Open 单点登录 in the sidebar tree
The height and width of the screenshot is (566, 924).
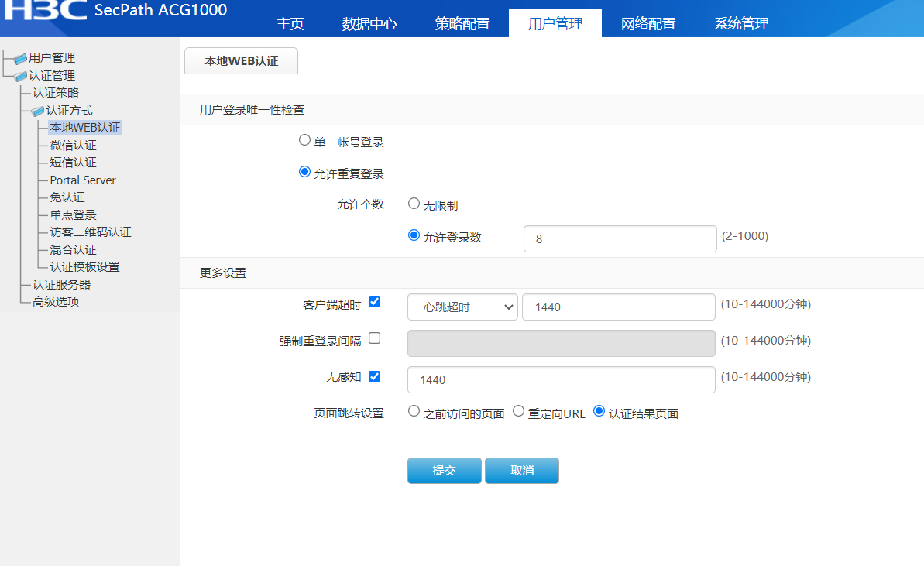pyautogui.click(x=73, y=215)
